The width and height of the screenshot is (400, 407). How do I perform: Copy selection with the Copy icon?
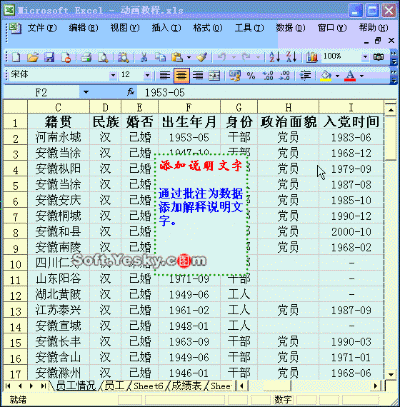[x=161, y=57]
